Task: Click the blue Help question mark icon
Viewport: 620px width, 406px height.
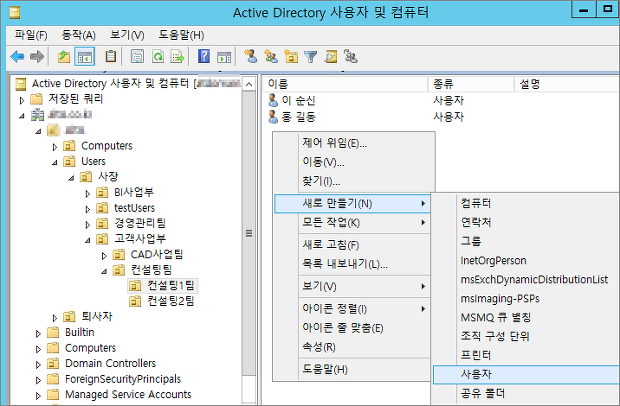Action: [x=204, y=57]
